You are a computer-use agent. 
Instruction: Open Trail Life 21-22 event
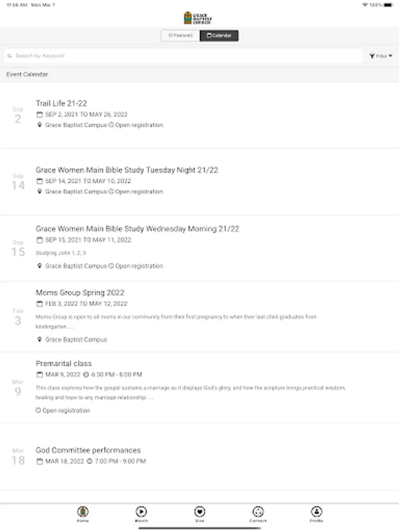pyautogui.click(x=61, y=103)
